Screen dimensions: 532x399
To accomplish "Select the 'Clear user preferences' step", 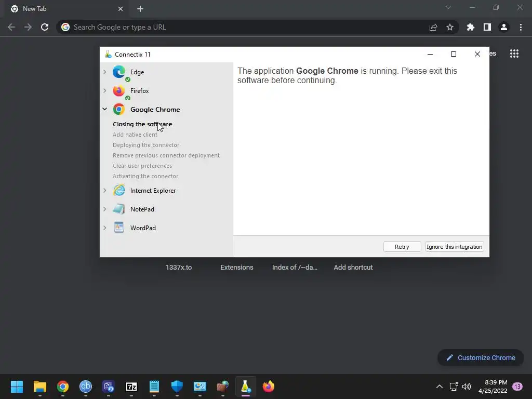I will (x=142, y=166).
